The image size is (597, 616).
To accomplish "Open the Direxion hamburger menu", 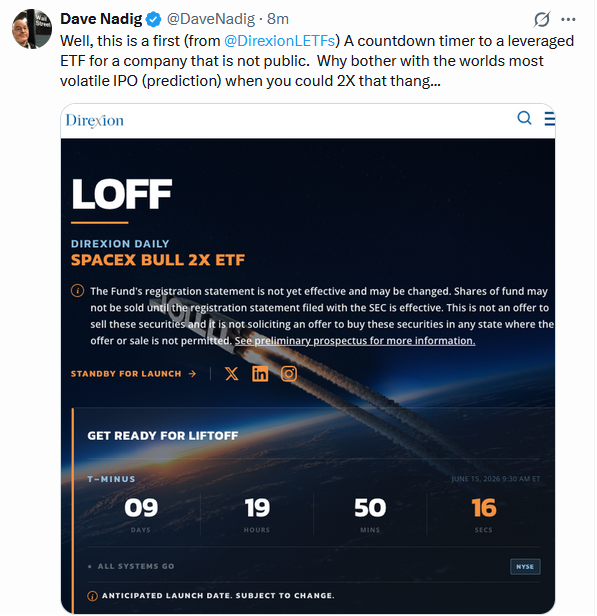I will 549,118.
